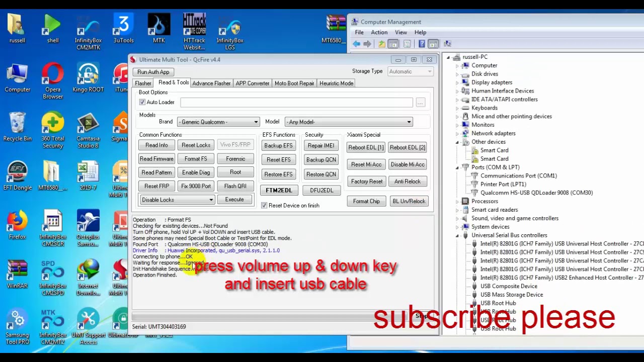
Task: Click the Execute button
Action: tap(234, 200)
